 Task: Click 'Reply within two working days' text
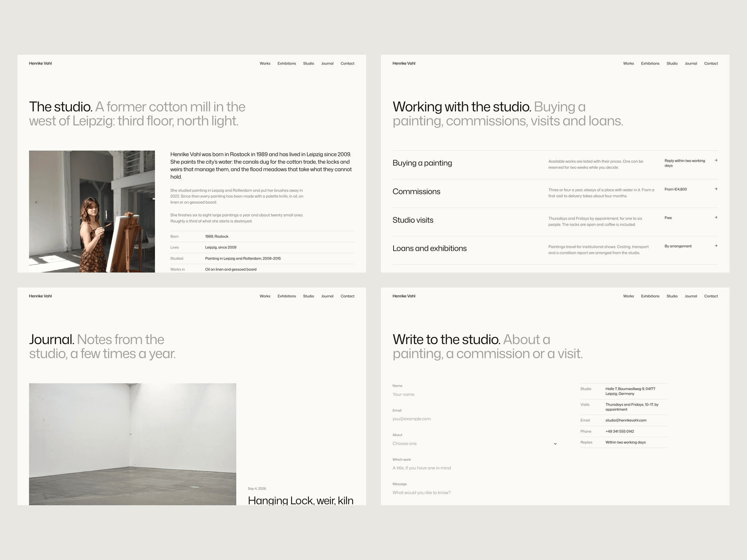click(x=685, y=163)
